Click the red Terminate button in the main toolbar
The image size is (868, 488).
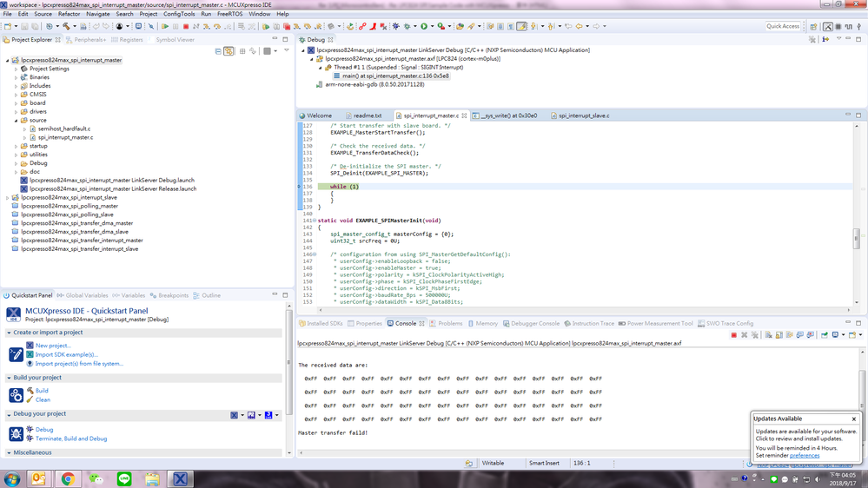click(186, 27)
